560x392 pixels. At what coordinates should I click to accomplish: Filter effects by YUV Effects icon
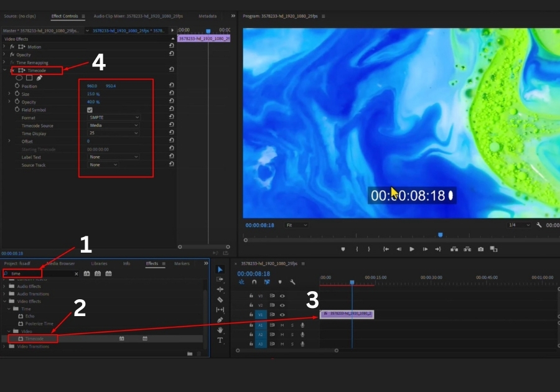coord(108,274)
